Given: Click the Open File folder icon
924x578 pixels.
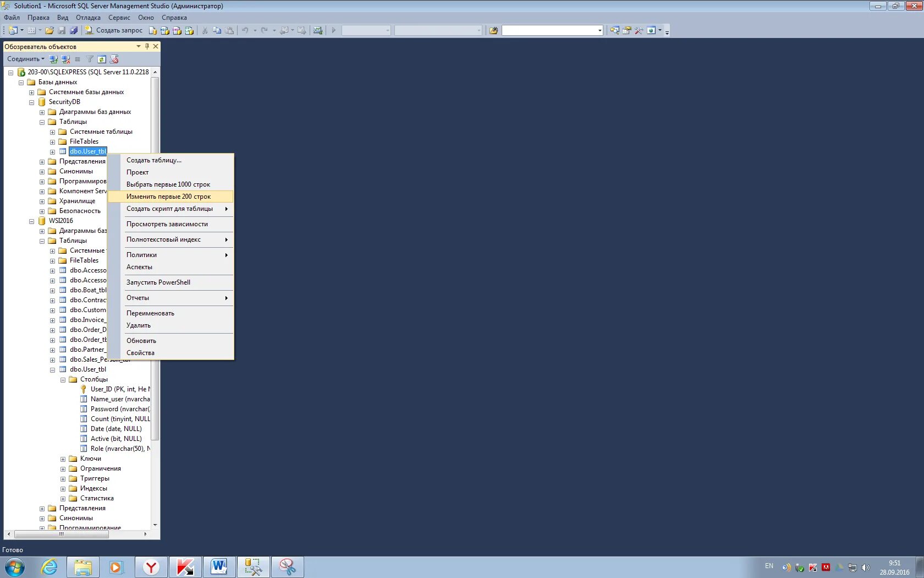Looking at the screenshot, I should click(x=50, y=30).
